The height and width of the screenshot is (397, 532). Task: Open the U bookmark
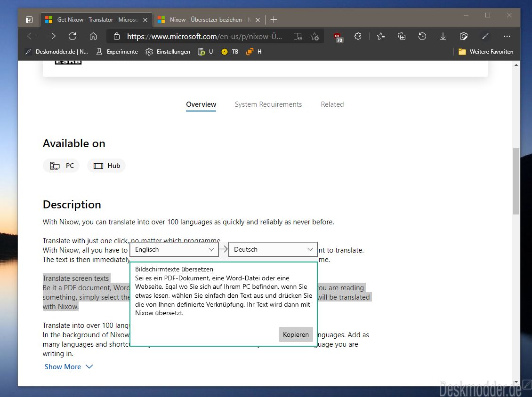click(x=206, y=52)
